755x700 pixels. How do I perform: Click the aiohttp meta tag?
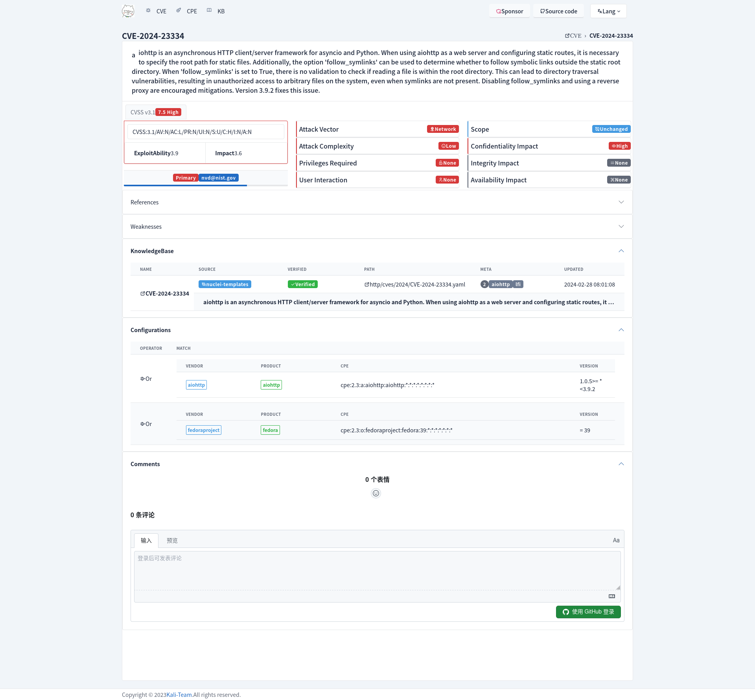point(501,284)
